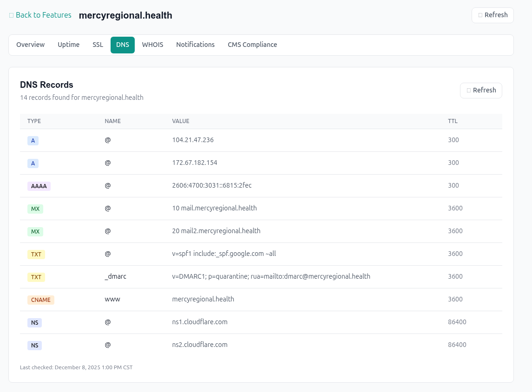Open the Notifications tab
The height and width of the screenshot is (392, 532).
[x=196, y=45]
